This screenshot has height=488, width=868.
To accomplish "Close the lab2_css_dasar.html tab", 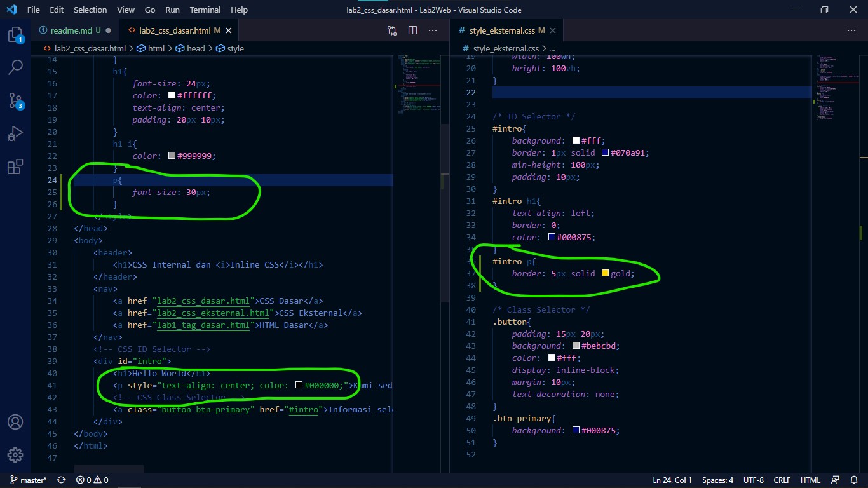I will click(x=229, y=30).
